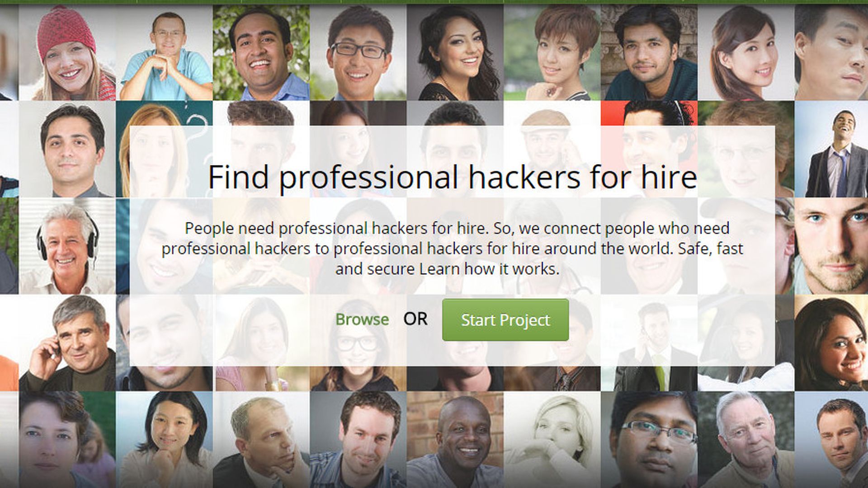Open the sepia photo of blonde woman
The width and height of the screenshot is (868, 488).
(552, 440)
